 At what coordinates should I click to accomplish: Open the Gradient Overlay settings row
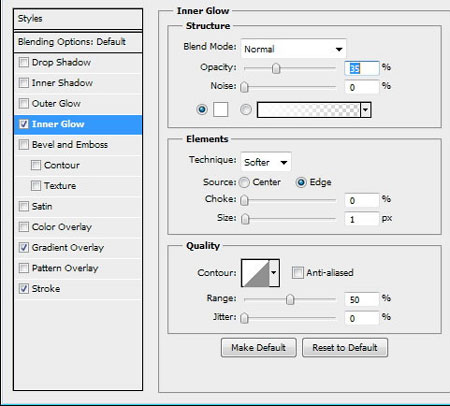(78, 247)
